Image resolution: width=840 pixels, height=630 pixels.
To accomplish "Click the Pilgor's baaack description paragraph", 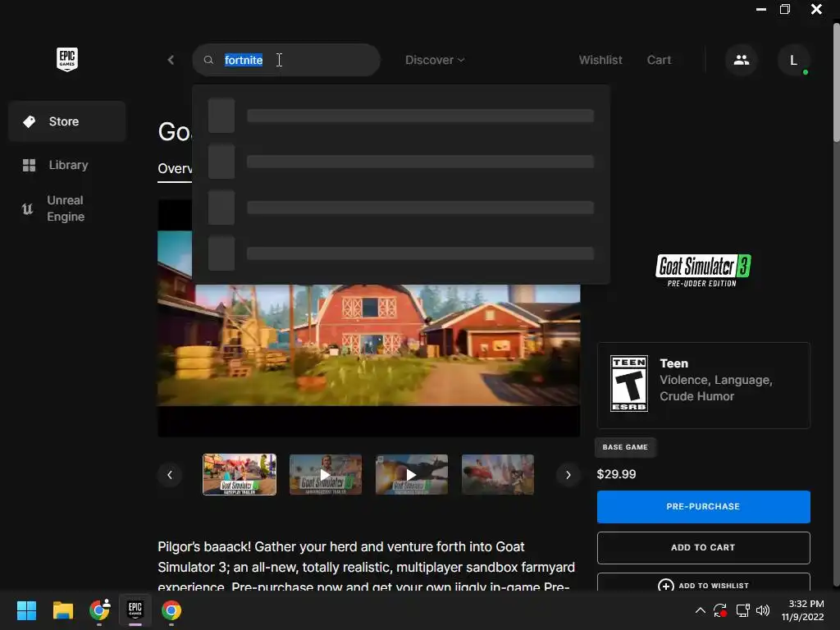I will pos(366,567).
